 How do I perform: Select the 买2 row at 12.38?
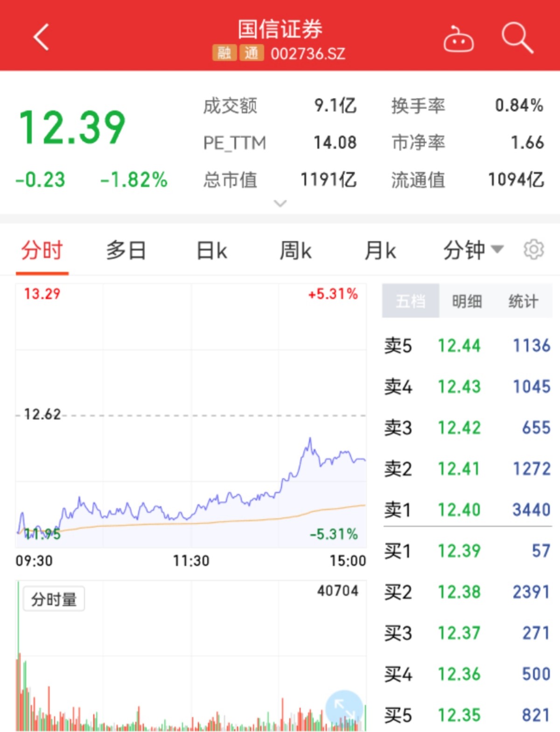[x=467, y=592]
